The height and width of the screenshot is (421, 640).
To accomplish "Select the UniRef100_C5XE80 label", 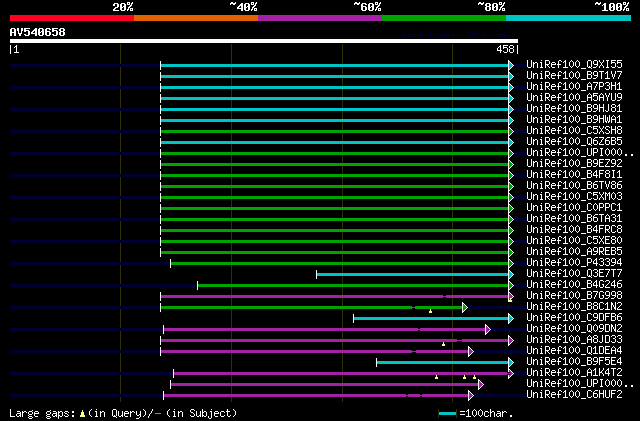I will click(x=574, y=241).
